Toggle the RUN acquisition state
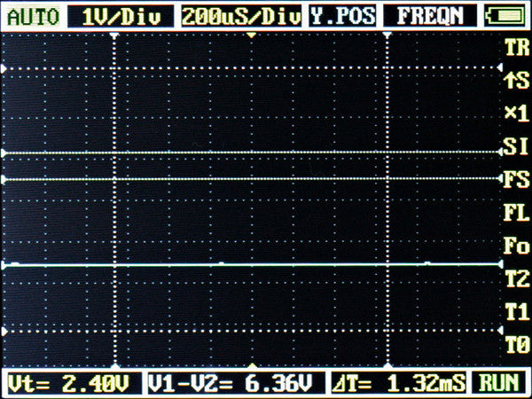This screenshot has width=532, height=399. 499,383
